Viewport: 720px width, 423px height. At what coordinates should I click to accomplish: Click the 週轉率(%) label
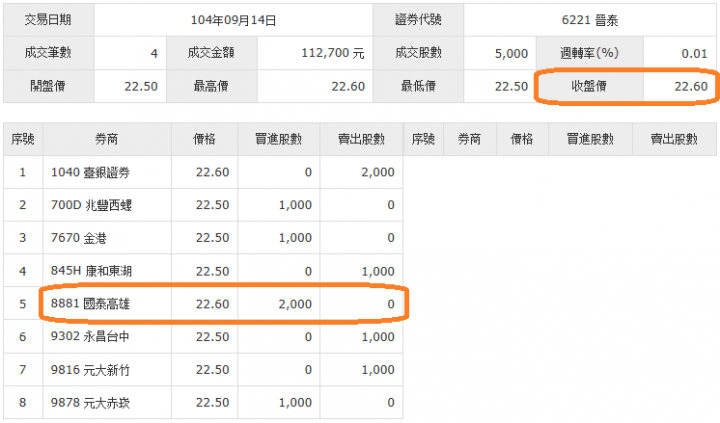click(x=590, y=53)
